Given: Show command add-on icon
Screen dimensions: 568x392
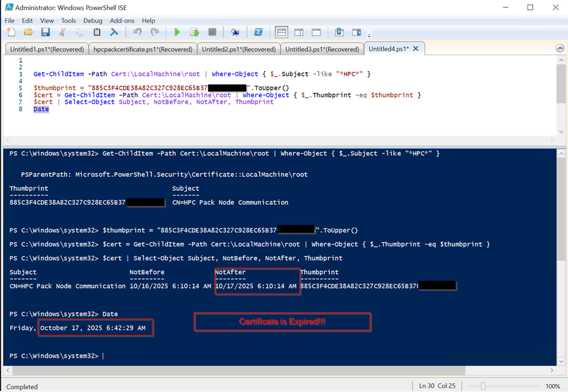Looking at the screenshot, I should [357, 32].
